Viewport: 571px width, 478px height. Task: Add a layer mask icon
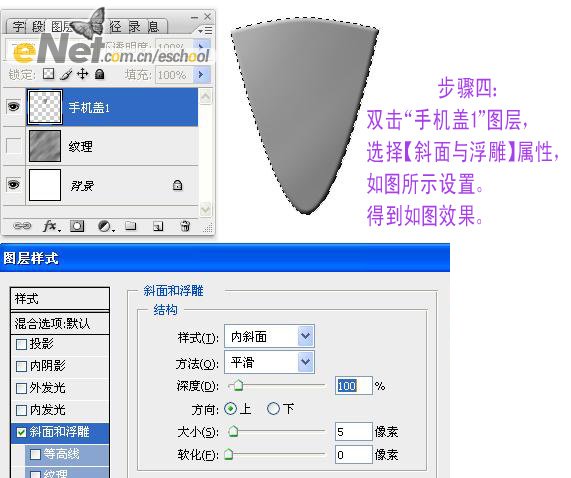[77, 226]
